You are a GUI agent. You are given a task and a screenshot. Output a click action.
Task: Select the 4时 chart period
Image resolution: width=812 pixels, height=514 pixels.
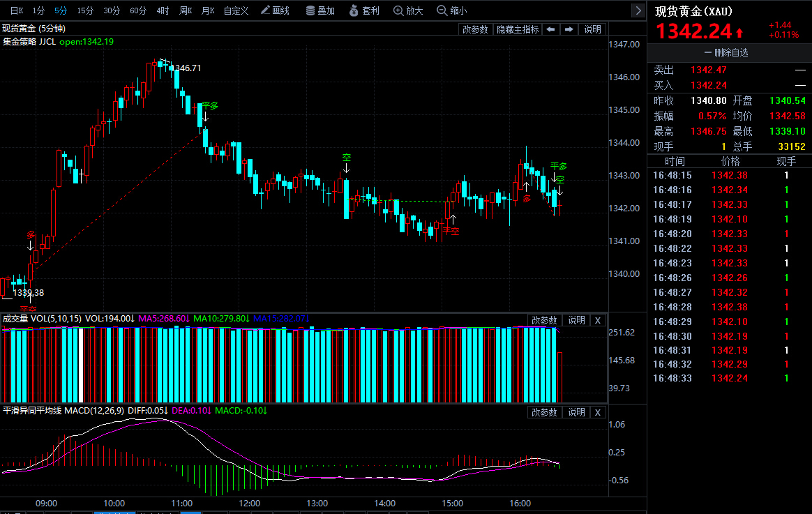coord(163,10)
